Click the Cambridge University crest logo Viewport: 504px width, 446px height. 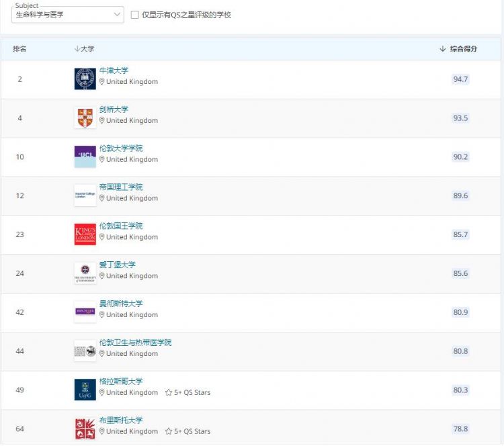[x=85, y=118]
